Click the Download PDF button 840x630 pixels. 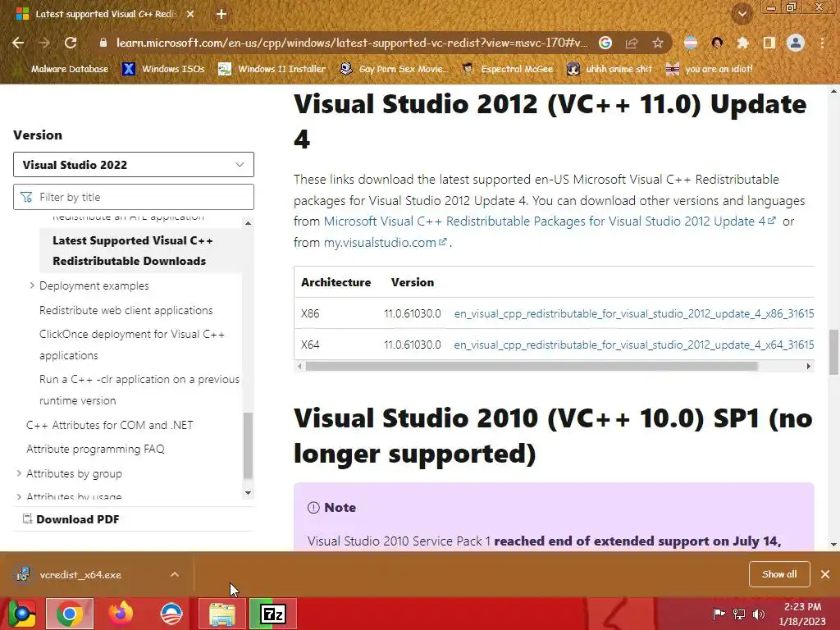pyautogui.click(x=71, y=519)
